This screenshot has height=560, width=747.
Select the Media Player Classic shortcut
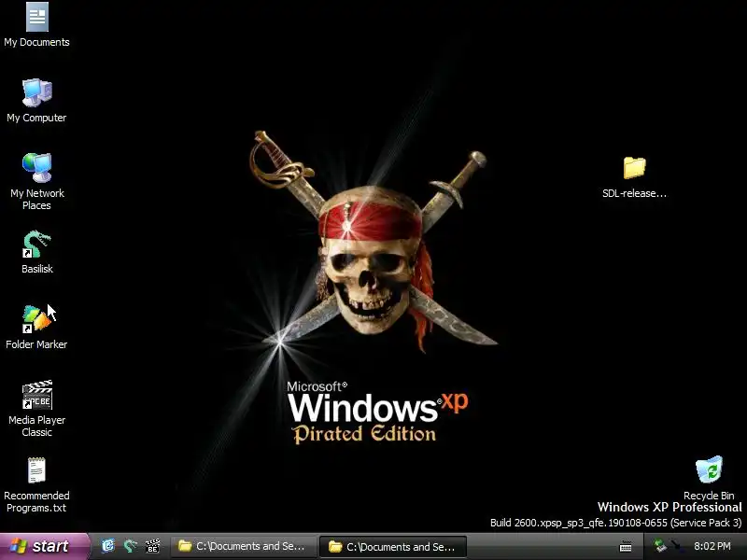(36, 409)
